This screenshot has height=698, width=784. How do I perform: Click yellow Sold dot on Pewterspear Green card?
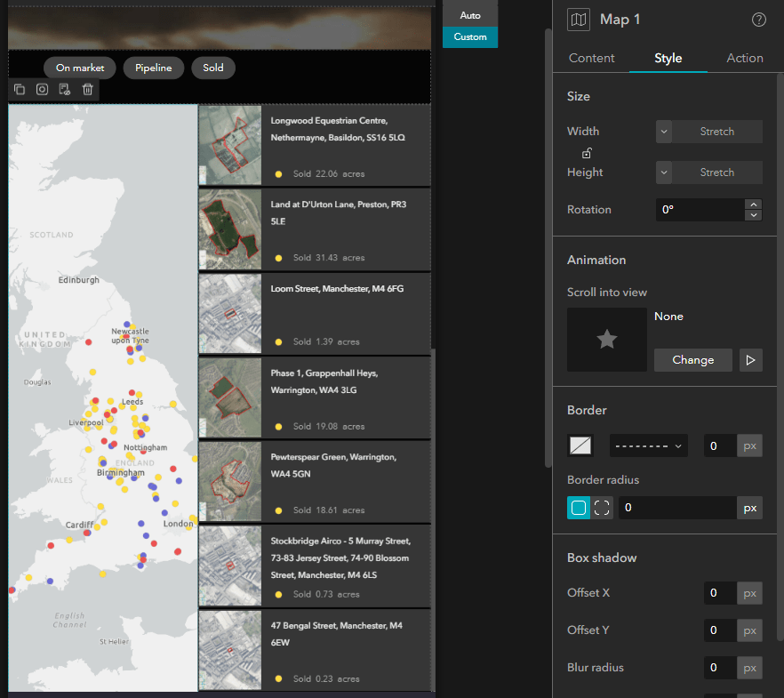[x=278, y=510]
